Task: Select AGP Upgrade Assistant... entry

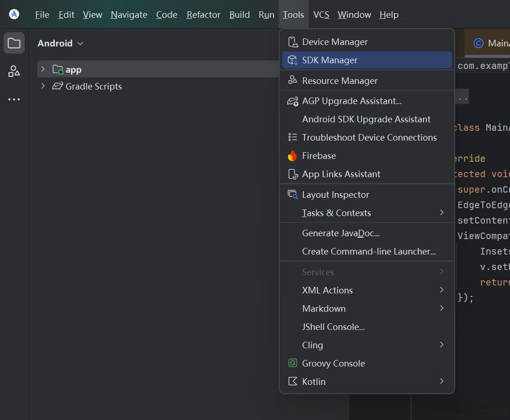Action: [x=366, y=101]
